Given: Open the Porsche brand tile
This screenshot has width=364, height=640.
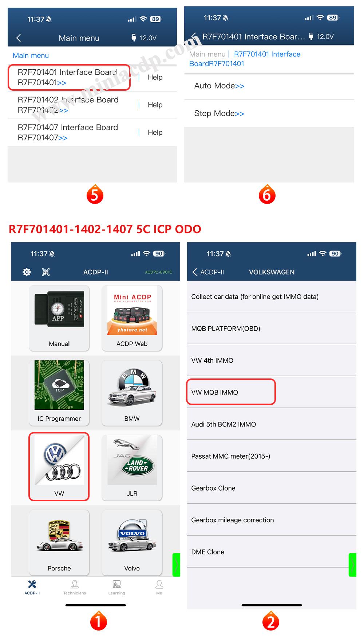Looking at the screenshot, I should click(x=59, y=542).
